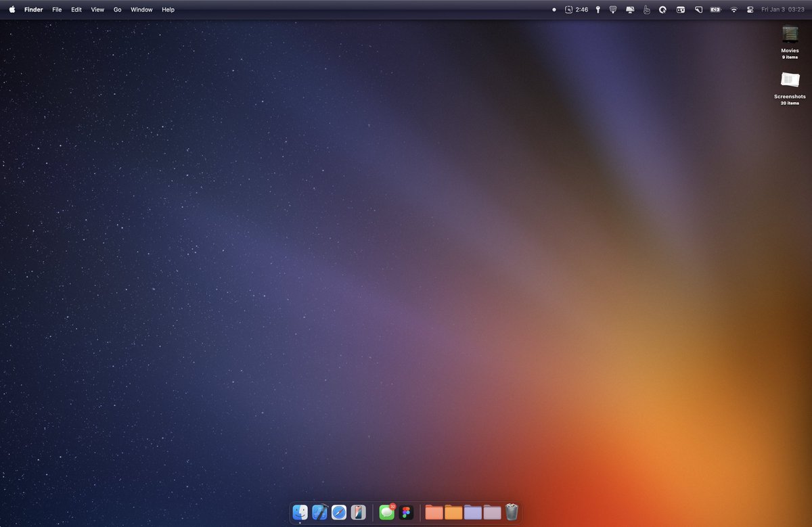Open the View menu

(97, 9)
